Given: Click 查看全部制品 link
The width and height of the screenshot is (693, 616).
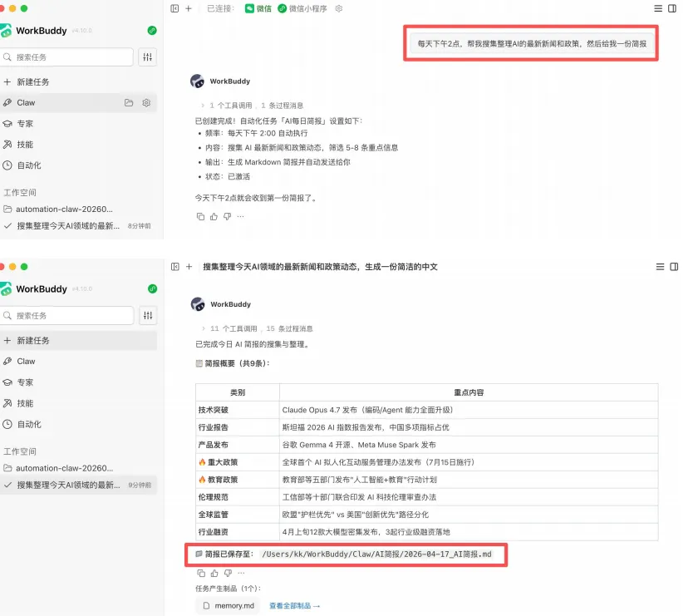Looking at the screenshot, I should pos(294,606).
